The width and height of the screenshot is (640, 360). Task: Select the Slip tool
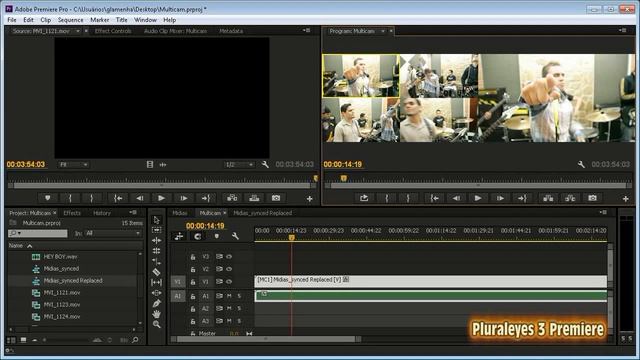[x=157, y=282]
